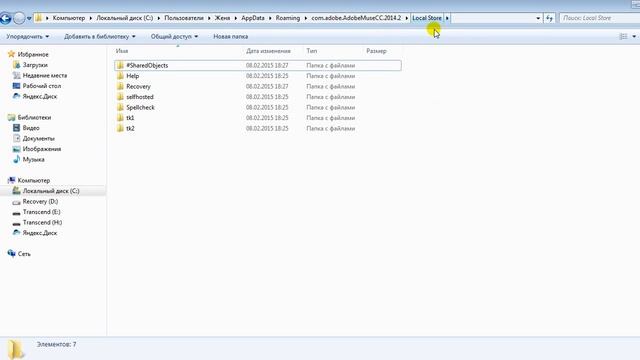Open the Упорядочить menu
Viewport: 640px width, 360px height.
tap(27, 36)
